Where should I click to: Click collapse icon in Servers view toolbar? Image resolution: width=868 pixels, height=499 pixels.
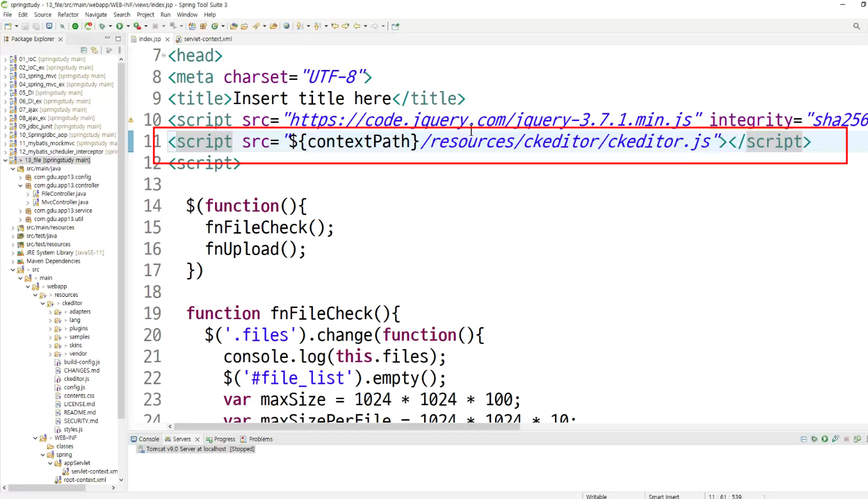pyautogui.click(x=803, y=439)
